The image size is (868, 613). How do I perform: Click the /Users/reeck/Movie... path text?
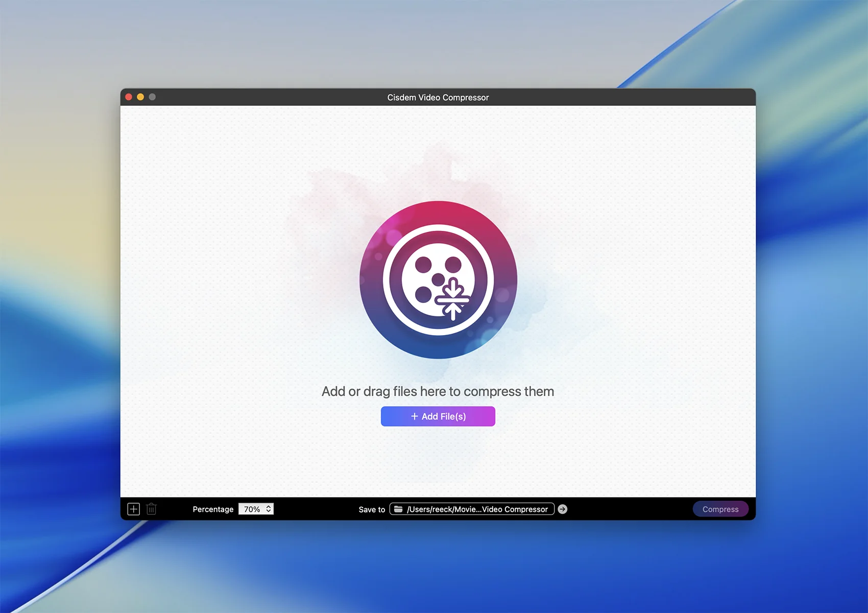(x=477, y=509)
